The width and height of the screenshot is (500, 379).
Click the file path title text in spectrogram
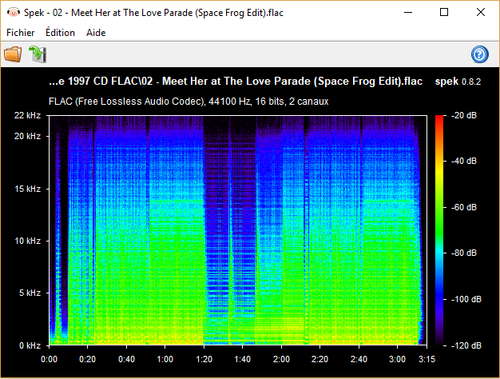pos(236,81)
